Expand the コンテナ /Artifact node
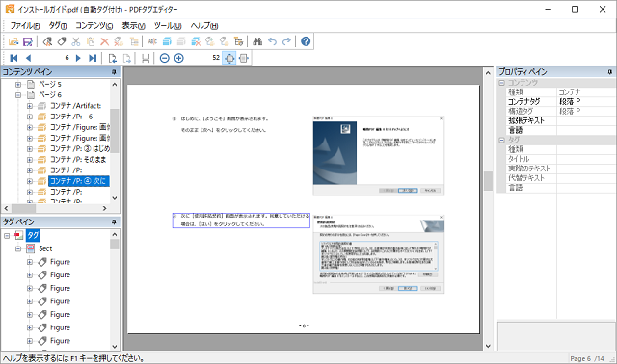 coord(30,106)
